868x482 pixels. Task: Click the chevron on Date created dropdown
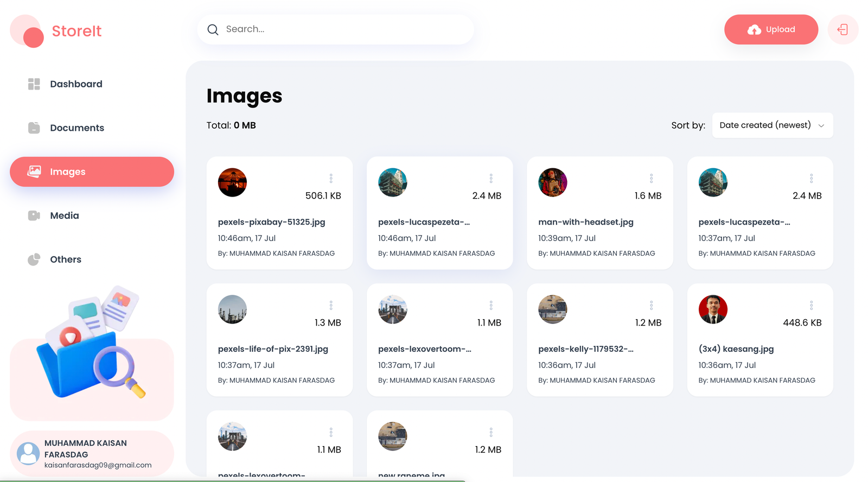(821, 125)
